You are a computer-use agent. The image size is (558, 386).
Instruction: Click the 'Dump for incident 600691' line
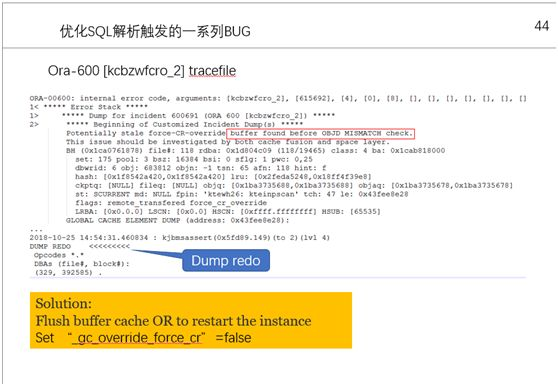[182, 116]
